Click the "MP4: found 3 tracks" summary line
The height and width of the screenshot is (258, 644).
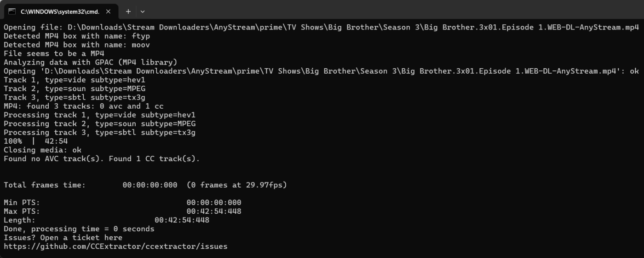pyautogui.click(x=84, y=106)
